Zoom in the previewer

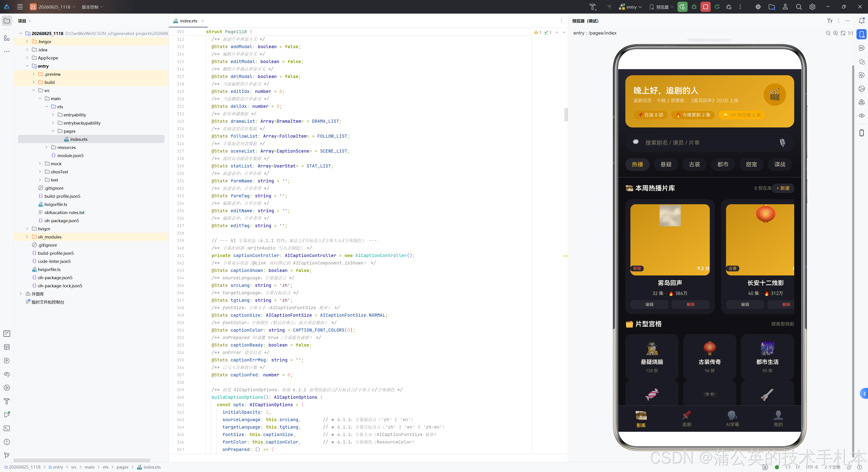point(835,33)
